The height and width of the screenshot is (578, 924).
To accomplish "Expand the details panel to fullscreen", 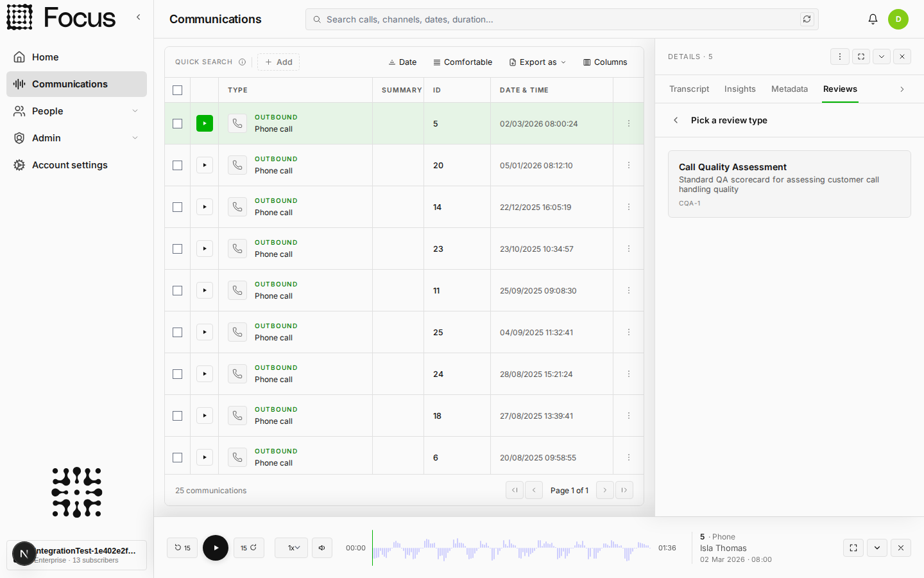I will [861, 57].
